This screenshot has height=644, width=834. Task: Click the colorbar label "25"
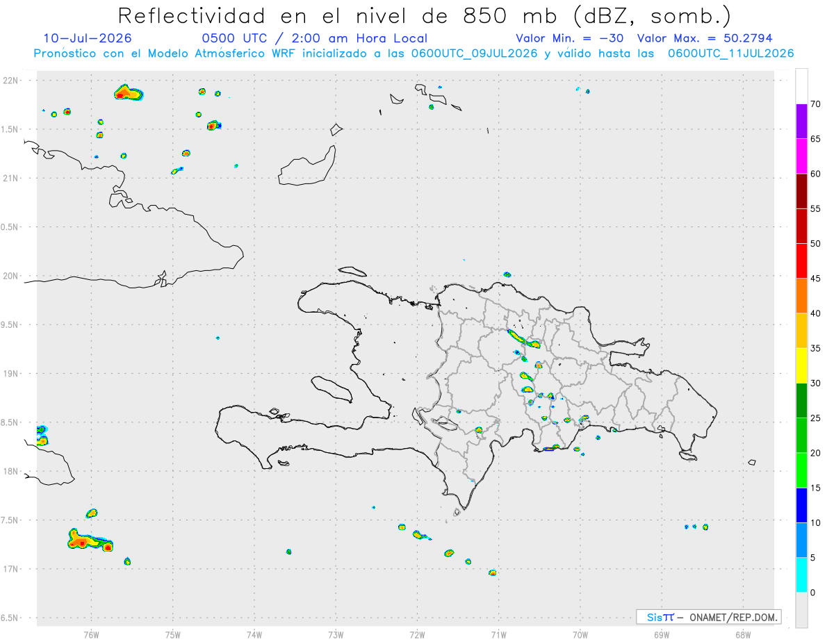click(815, 418)
